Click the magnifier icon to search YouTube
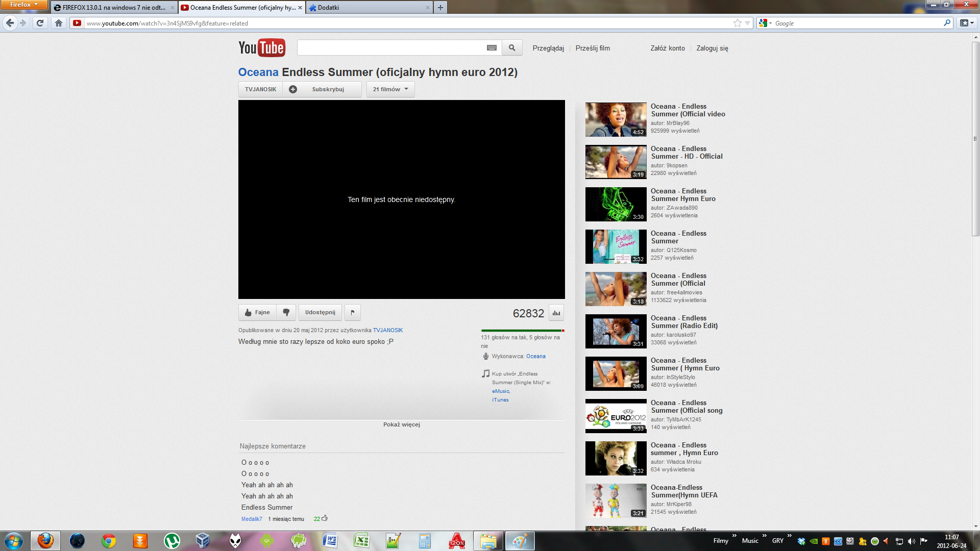 (512, 47)
